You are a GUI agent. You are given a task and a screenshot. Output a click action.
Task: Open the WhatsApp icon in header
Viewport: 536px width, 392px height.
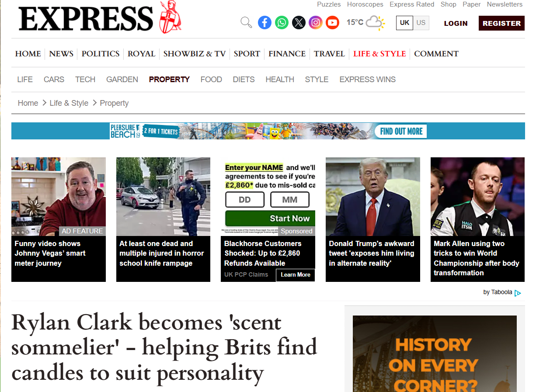pyautogui.click(x=282, y=22)
